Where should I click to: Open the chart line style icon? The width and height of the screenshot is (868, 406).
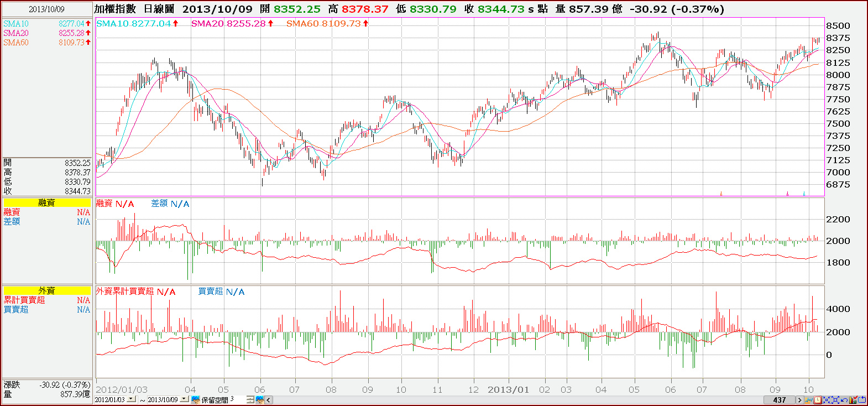tap(809, 400)
